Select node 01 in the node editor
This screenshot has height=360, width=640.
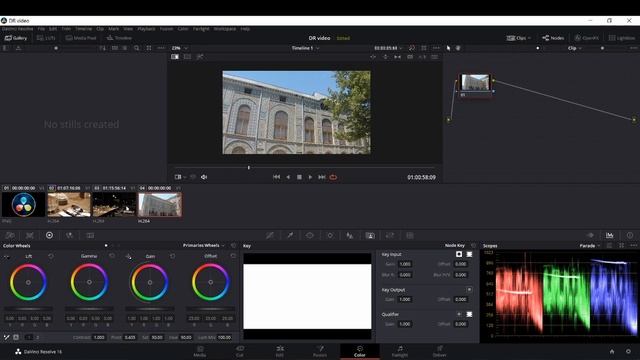475,85
